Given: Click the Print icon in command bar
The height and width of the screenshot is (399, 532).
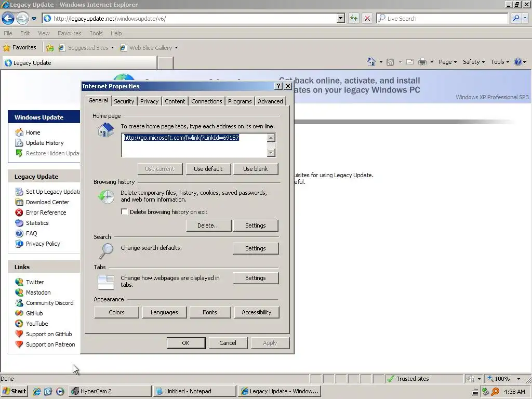Looking at the screenshot, I should click(422, 62).
